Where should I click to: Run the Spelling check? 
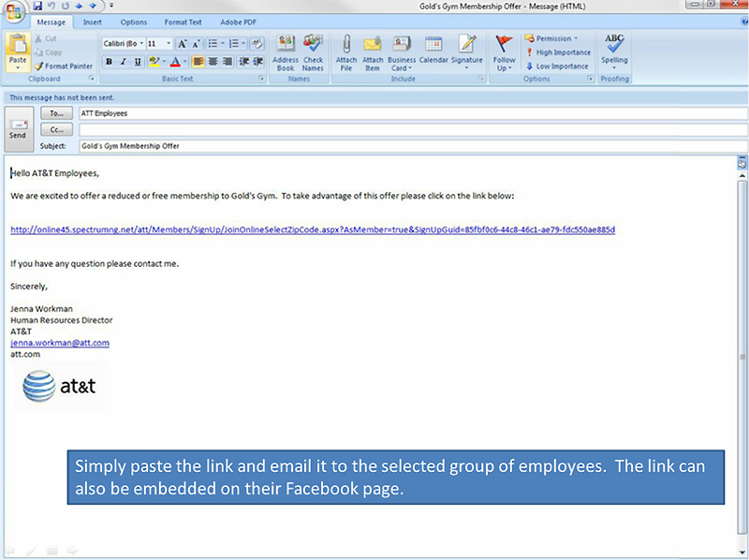(x=614, y=52)
